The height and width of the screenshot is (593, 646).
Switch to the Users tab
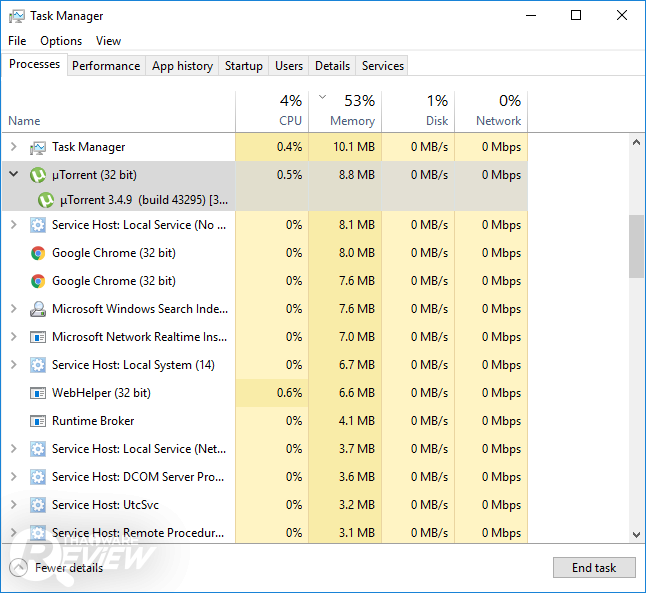coord(289,66)
